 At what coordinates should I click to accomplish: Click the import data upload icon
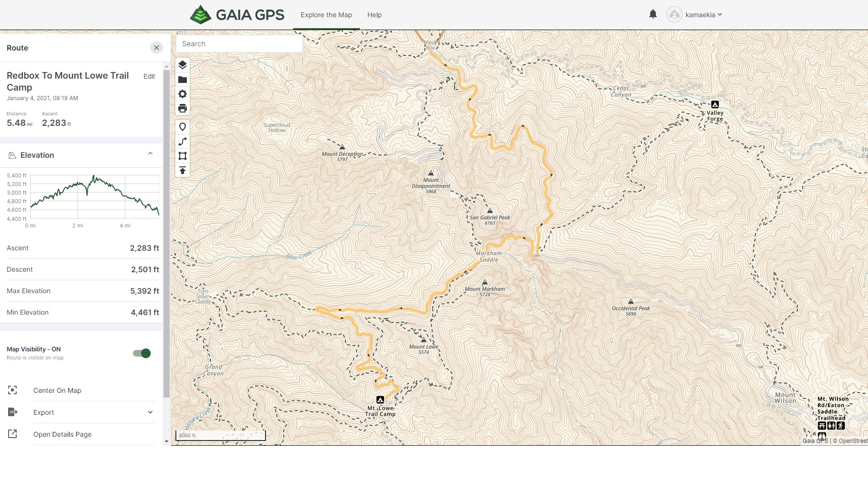[x=183, y=170]
